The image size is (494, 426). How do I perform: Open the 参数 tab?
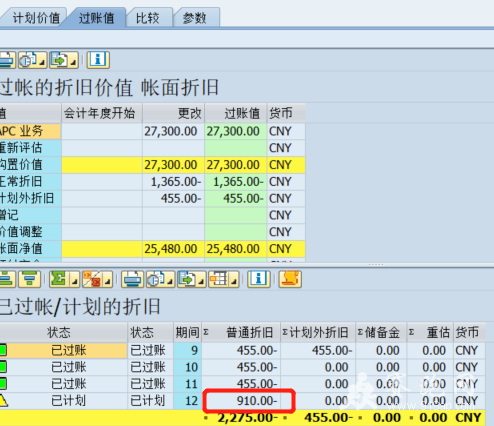tap(195, 18)
